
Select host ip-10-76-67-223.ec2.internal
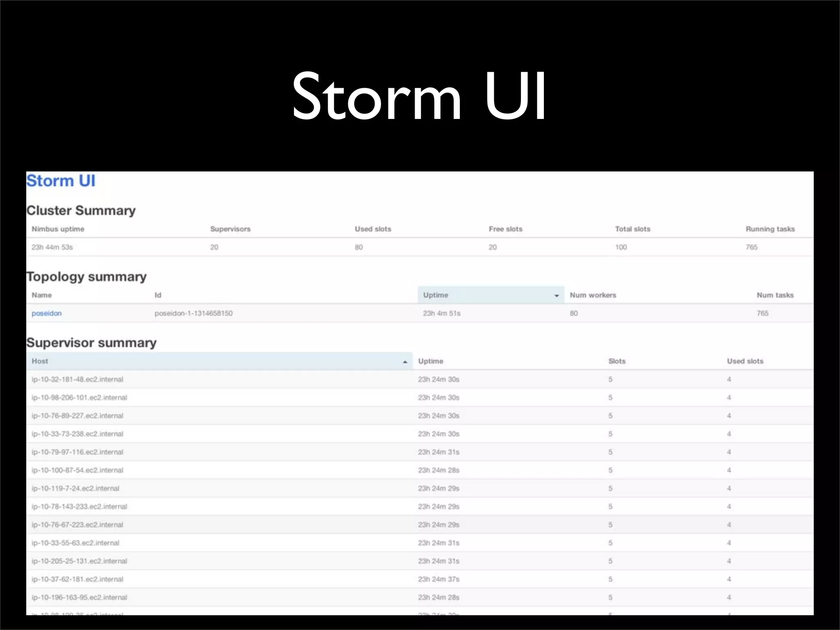[77, 525]
